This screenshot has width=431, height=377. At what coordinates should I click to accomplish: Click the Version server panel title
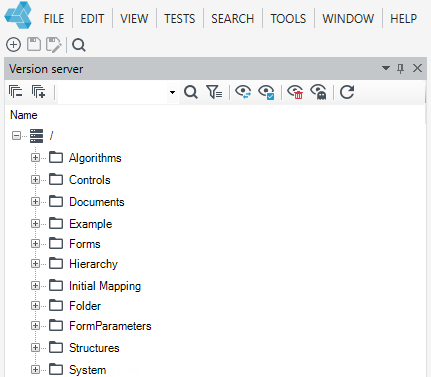(x=46, y=69)
